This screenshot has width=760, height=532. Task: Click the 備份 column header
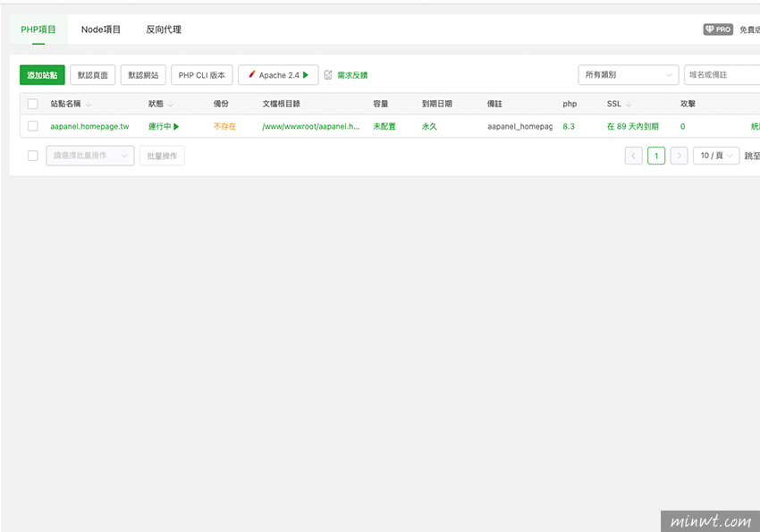(221, 104)
